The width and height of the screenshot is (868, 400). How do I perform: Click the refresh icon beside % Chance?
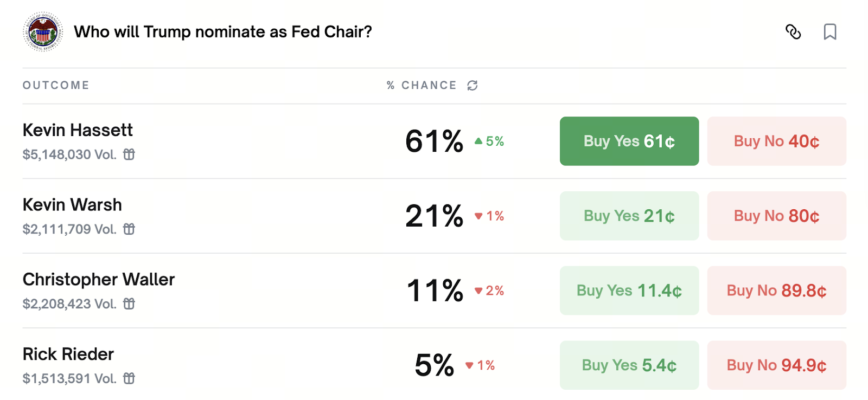click(473, 86)
